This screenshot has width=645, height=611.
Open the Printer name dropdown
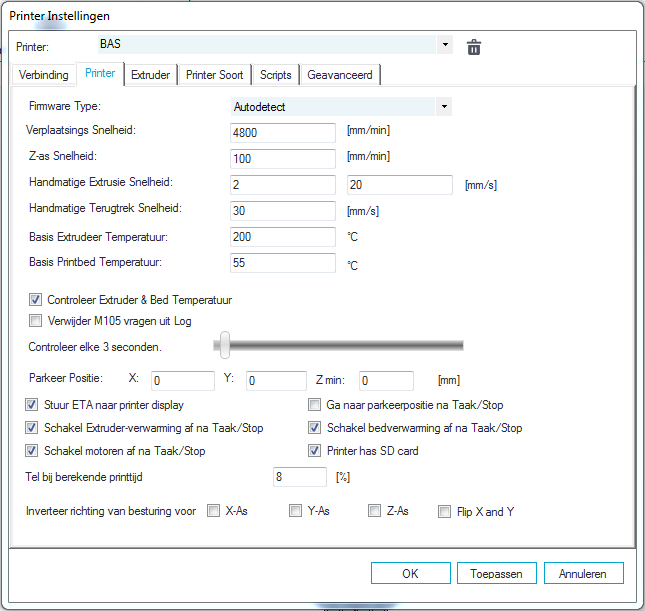point(445,45)
